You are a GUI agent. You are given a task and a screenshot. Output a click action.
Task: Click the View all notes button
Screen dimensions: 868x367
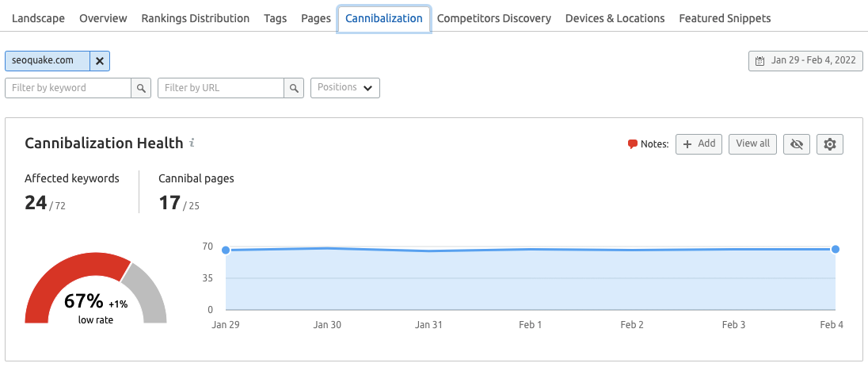(752, 143)
